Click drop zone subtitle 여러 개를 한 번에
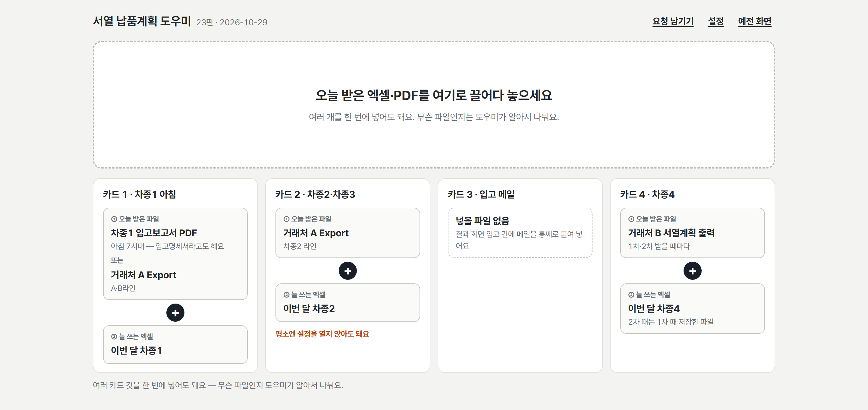 pos(434,117)
